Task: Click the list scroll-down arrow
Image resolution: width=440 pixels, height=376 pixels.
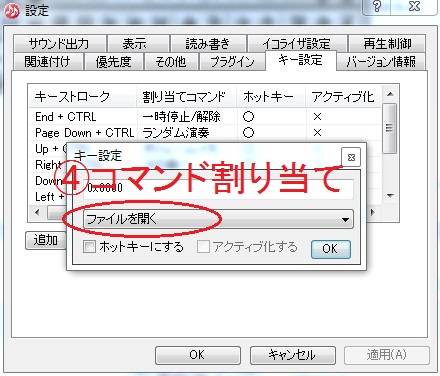Action: [390, 196]
